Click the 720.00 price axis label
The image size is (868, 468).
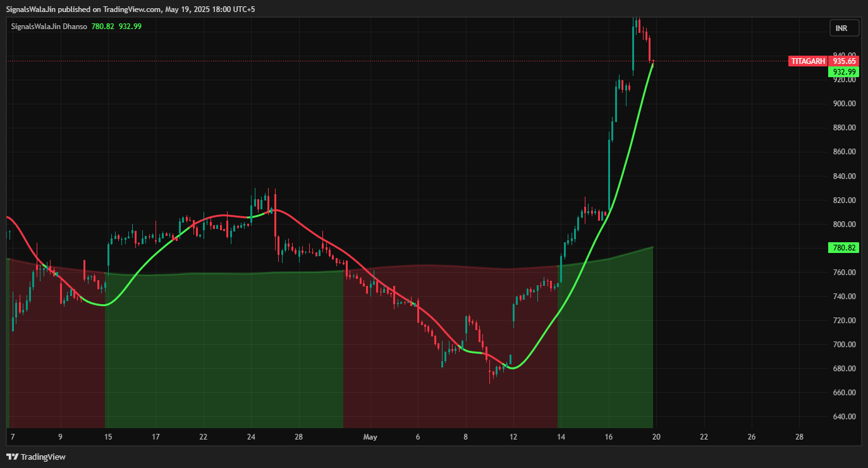[x=844, y=321]
